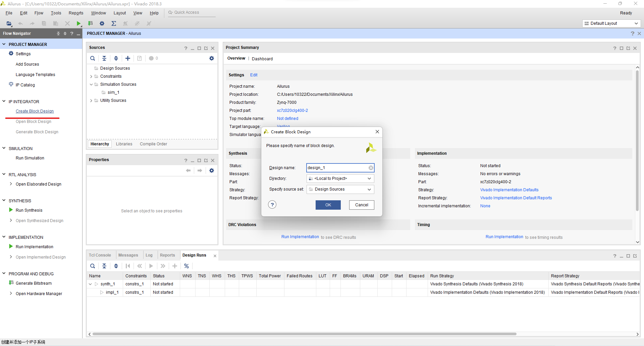This screenshot has height=346, width=644.
Task: Switch to the Tcl Console tab
Action: 100,255
